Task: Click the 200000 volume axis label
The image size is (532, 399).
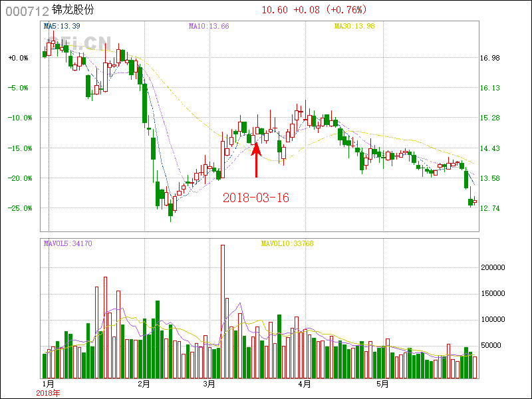Action: click(495, 267)
